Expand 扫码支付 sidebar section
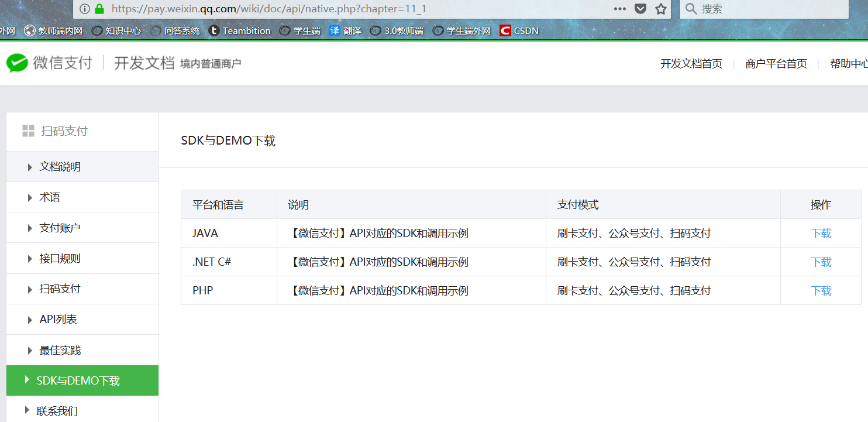The width and height of the screenshot is (868, 422). tap(82, 289)
